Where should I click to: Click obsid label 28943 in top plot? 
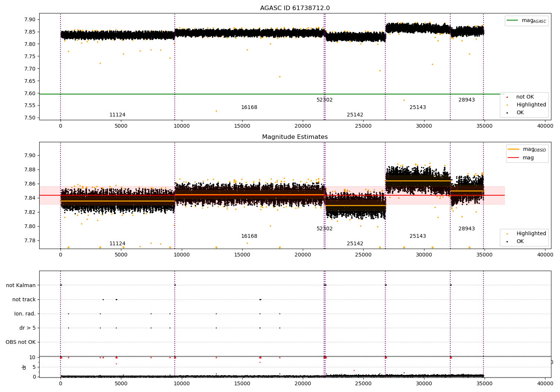pos(467,100)
